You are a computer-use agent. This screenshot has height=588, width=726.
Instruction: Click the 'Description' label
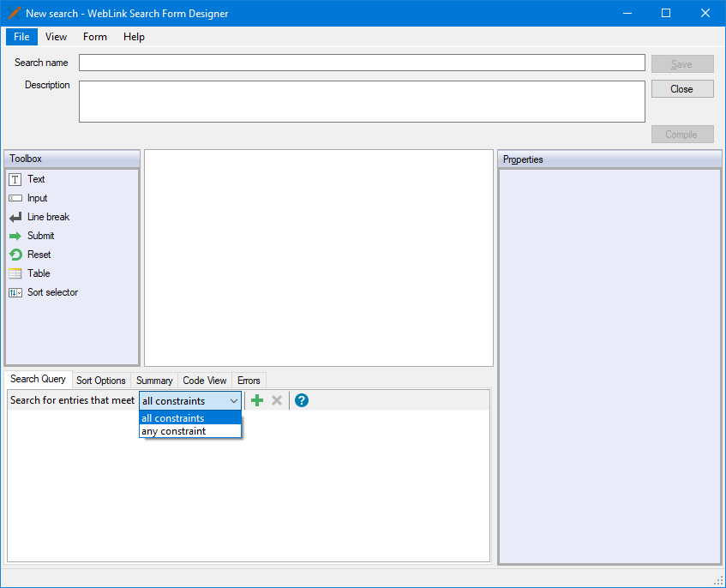[47, 85]
